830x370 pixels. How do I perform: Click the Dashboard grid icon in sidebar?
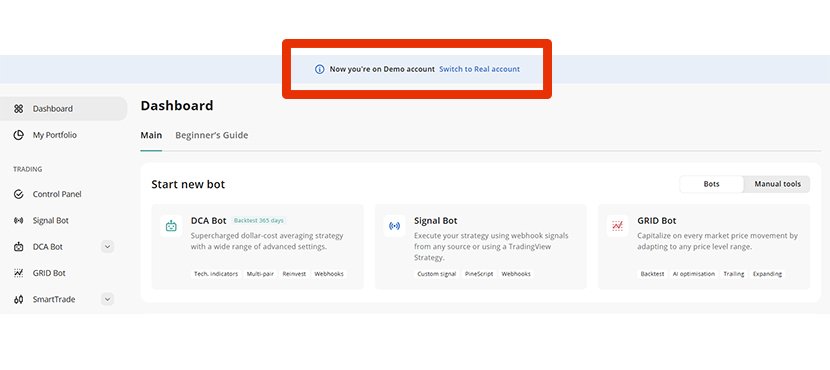[x=19, y=109]
